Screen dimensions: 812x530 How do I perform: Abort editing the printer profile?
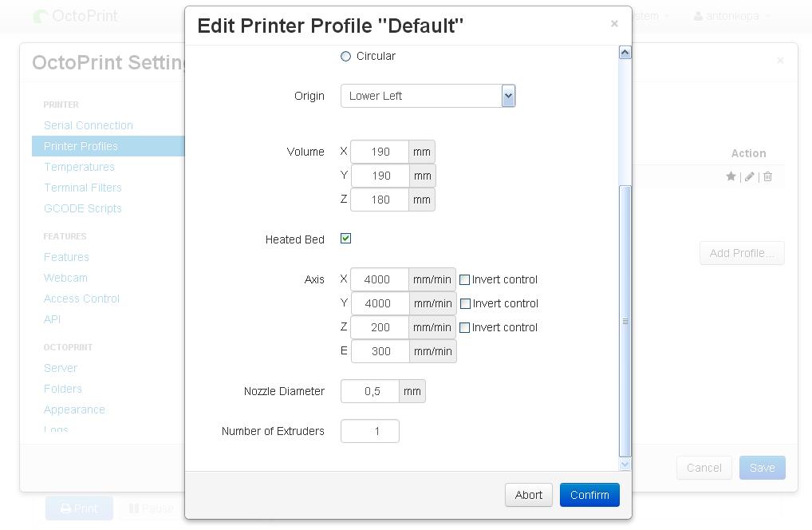coord(529,495)
